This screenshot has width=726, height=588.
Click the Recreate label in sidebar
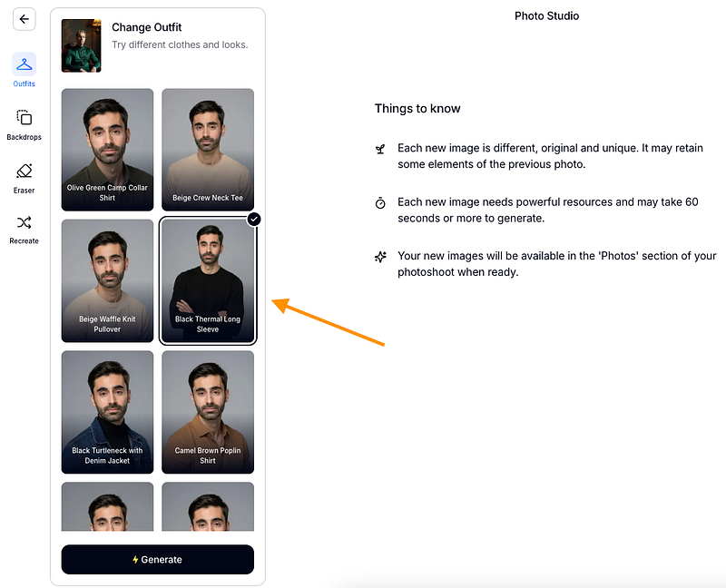pyautogui.click(x=25, y=240)
